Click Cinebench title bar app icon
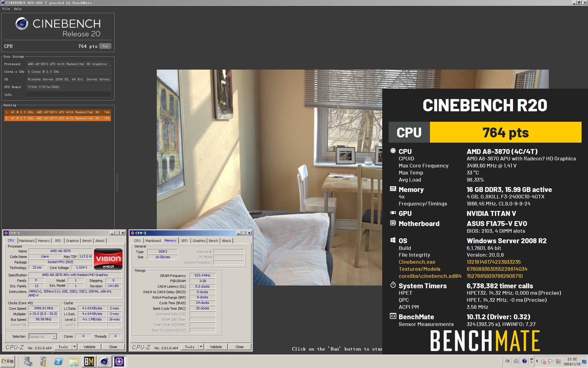 click(3, 3)
